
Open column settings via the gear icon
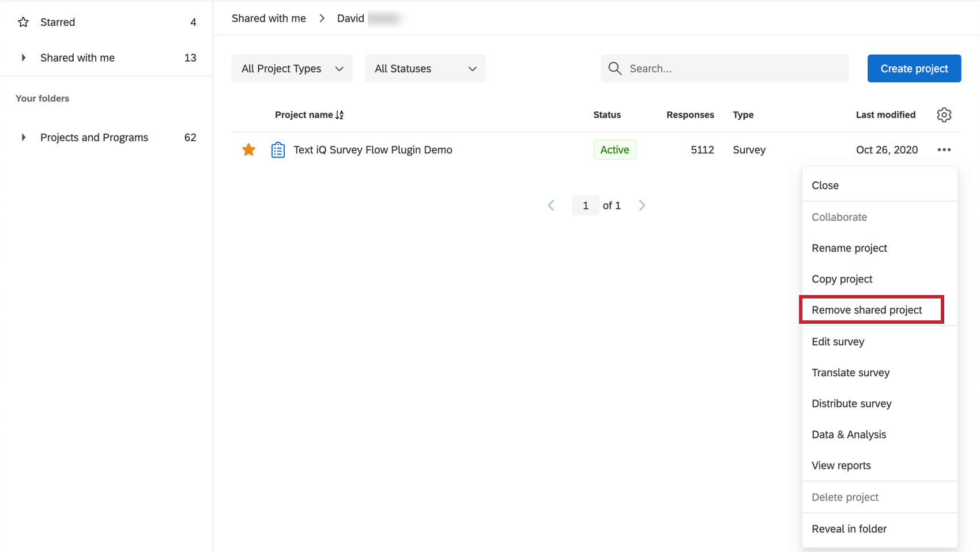pyautogui.click(x=944, y=115)
